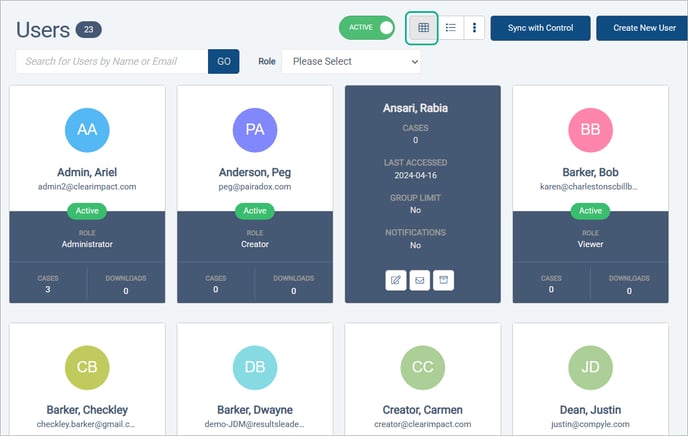Click the search users by name field
This screenshot has height=436, width=688.
click(112, 61)
